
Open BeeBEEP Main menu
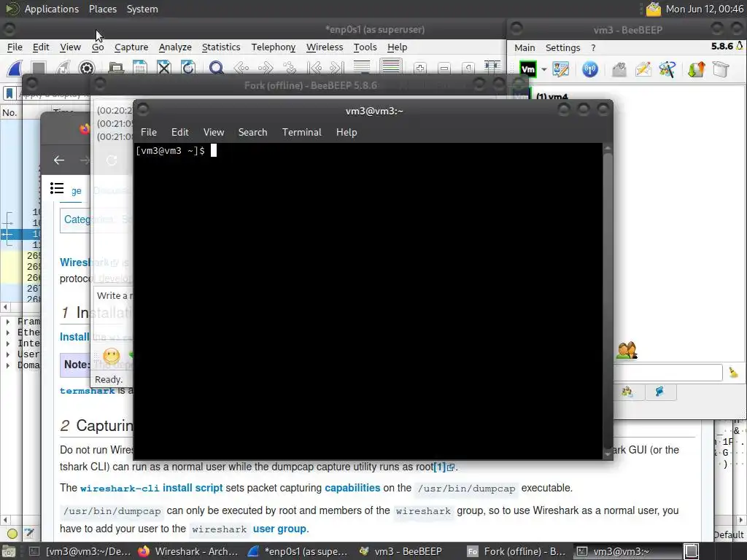(525, 47)
